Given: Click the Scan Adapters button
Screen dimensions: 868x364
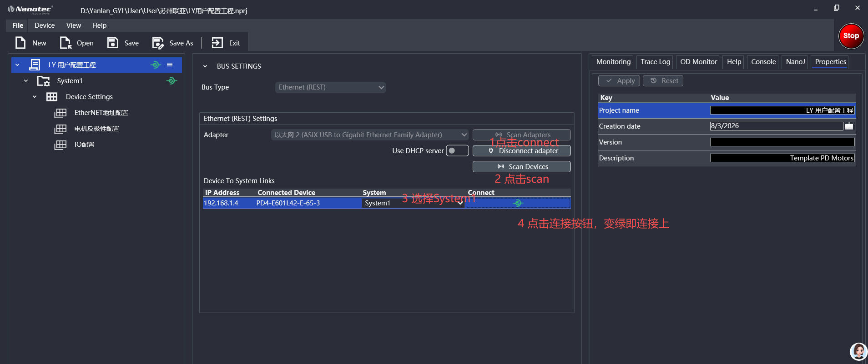Looking at the screenshot, I should pyautogui.click(x=522, y=135).
